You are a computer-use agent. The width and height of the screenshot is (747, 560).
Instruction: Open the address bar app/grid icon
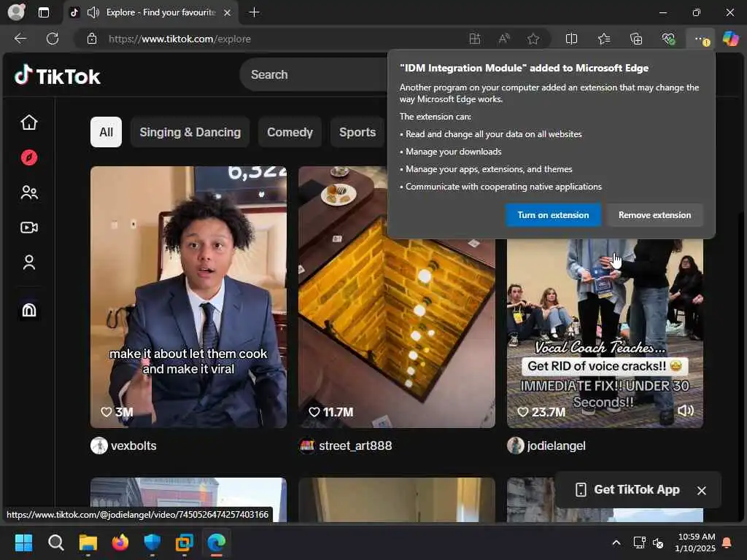point(474,39)
